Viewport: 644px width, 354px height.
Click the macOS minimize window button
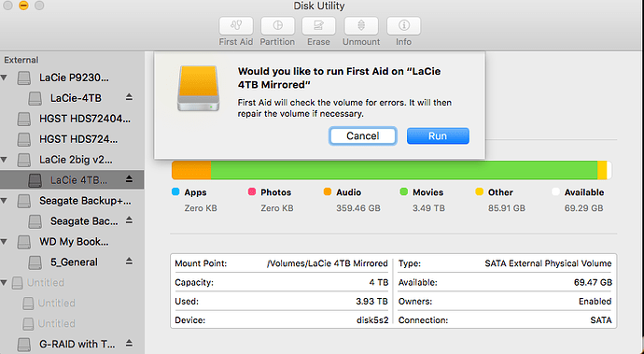(24, 6)
